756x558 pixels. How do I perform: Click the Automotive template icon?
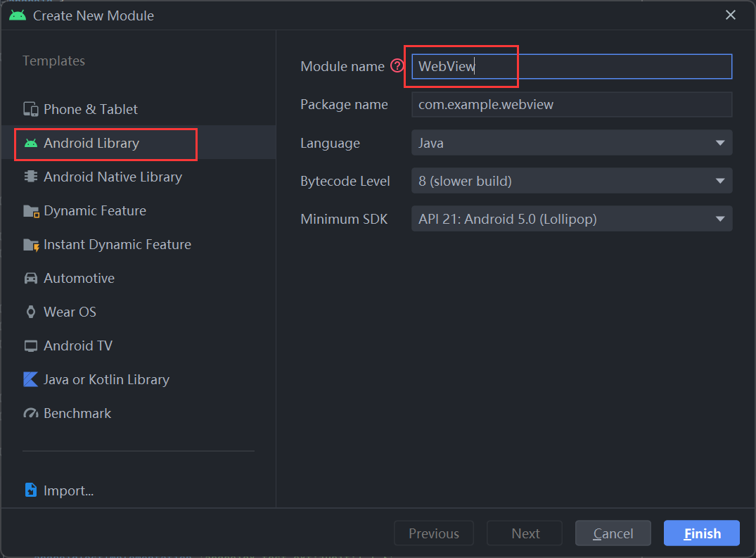pyautogui.click(x=31, y=278)
